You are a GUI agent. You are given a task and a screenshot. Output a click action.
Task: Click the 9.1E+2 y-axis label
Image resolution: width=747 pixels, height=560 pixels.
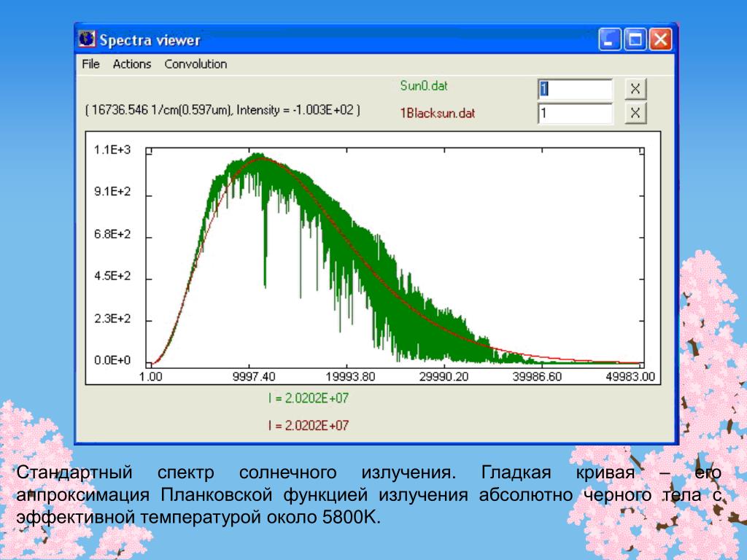pos(112,192)
